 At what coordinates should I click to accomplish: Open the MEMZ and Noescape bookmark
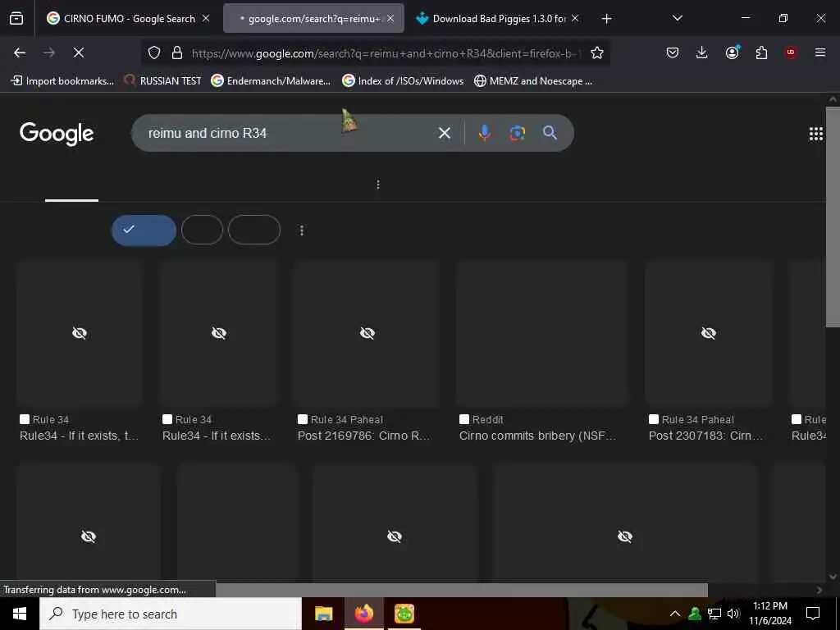533,81
